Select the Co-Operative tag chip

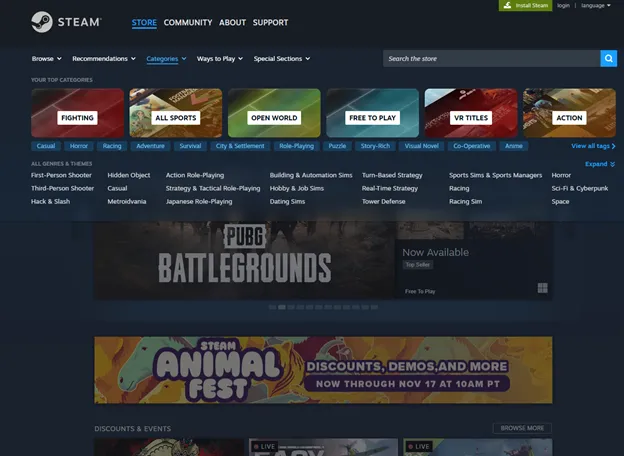pos(472,146)
